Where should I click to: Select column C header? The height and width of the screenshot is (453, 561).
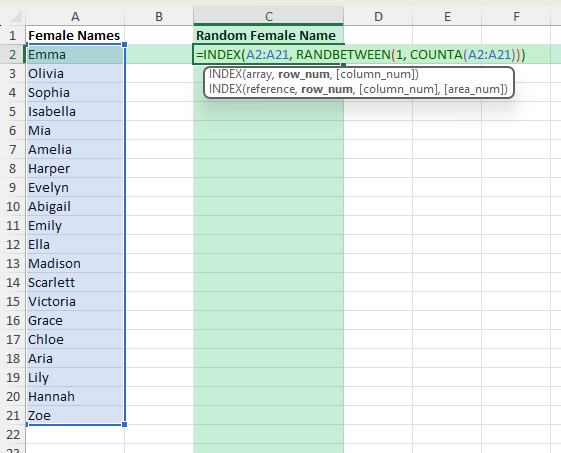point(269,16)
